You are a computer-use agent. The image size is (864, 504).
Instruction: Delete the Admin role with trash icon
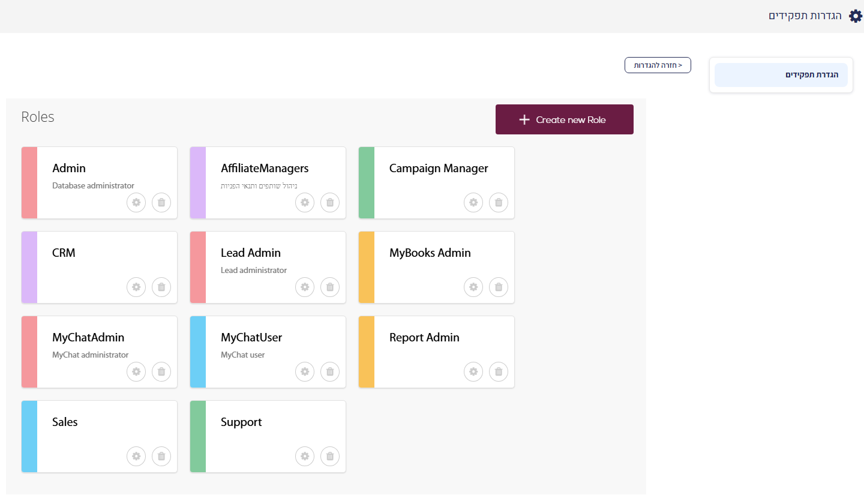point(161,203)
